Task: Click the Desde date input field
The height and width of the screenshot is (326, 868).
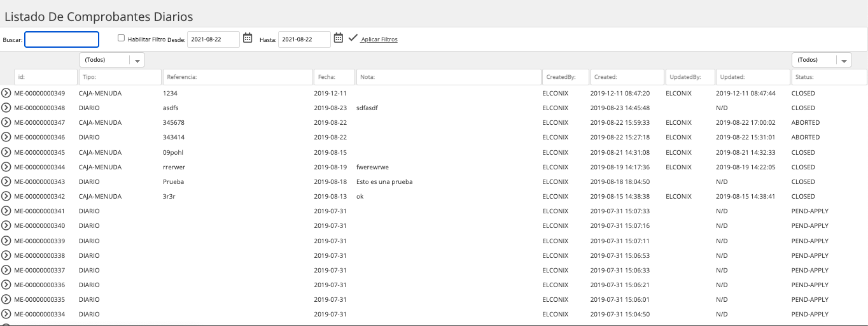Action: 213,39
